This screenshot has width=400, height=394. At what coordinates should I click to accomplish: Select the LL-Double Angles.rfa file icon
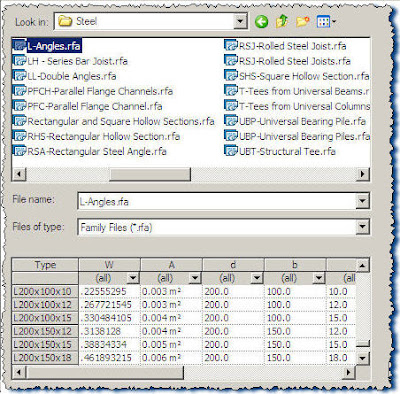coord(19,76)
